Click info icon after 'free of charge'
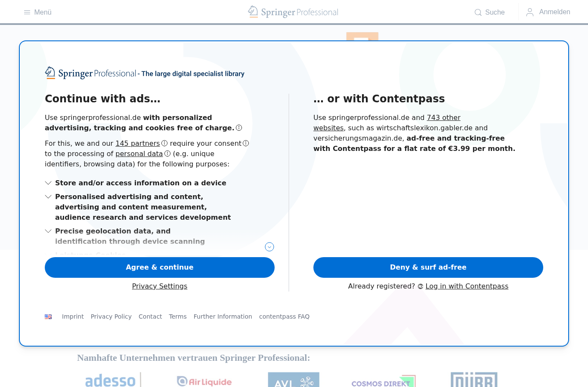 tap(239, 128)
